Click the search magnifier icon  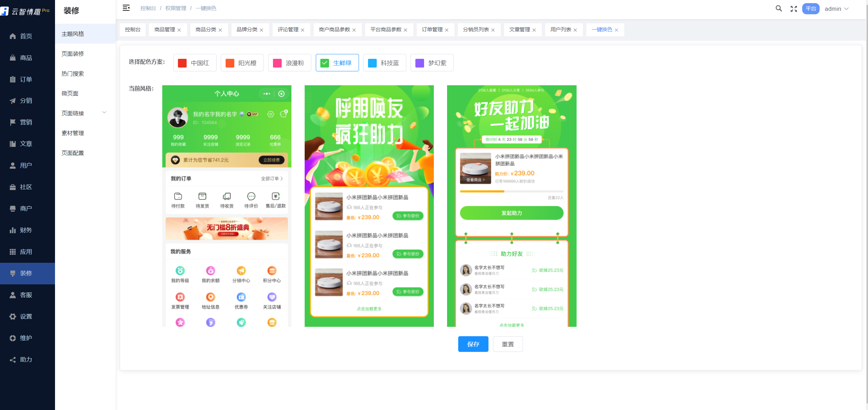[x=779, y=9]
